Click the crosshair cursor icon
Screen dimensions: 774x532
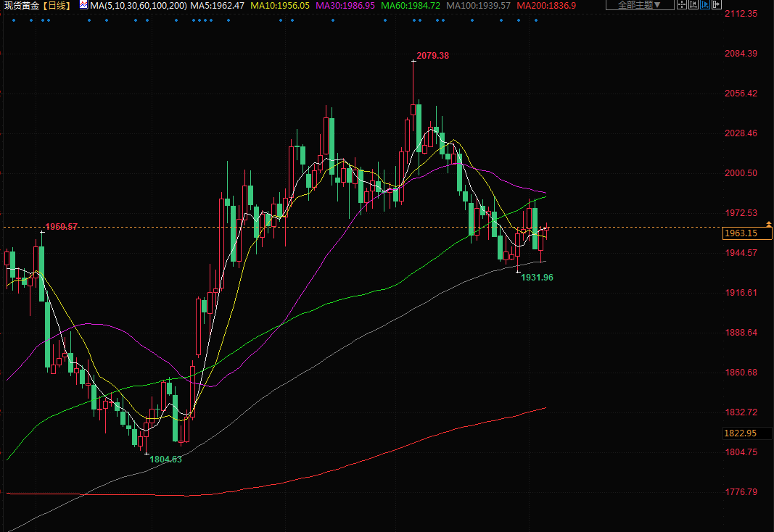(682, 5)
